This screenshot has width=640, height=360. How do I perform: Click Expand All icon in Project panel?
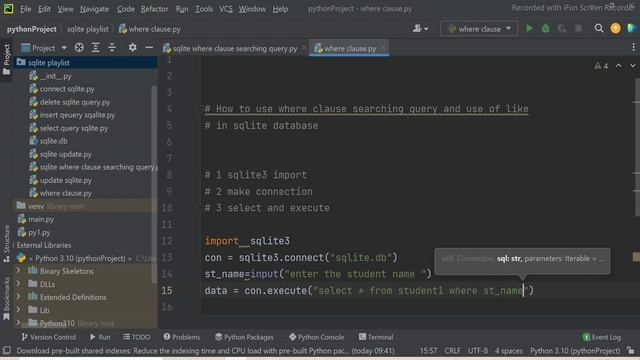(96, 48)
